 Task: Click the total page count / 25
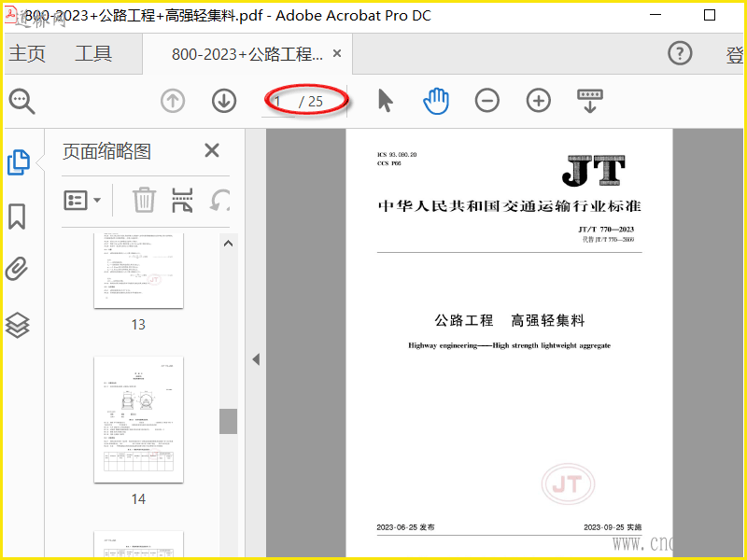click(x=311, y=102)
